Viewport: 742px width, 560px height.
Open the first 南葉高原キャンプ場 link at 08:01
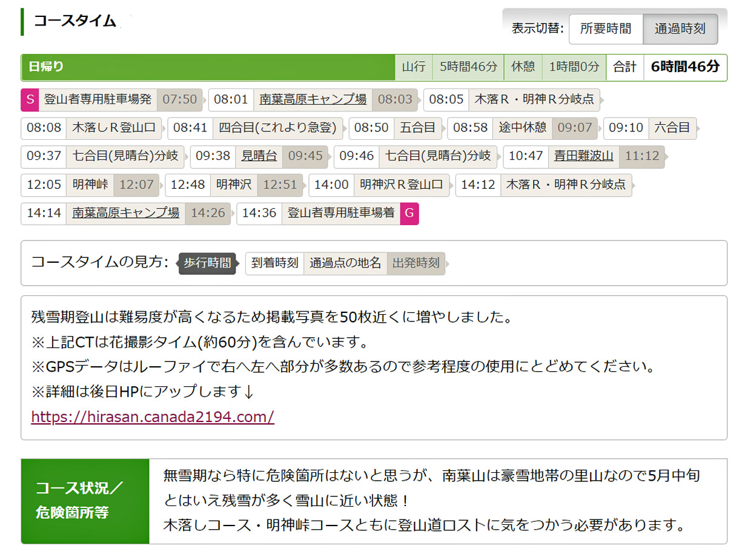(x=313, y=99)
